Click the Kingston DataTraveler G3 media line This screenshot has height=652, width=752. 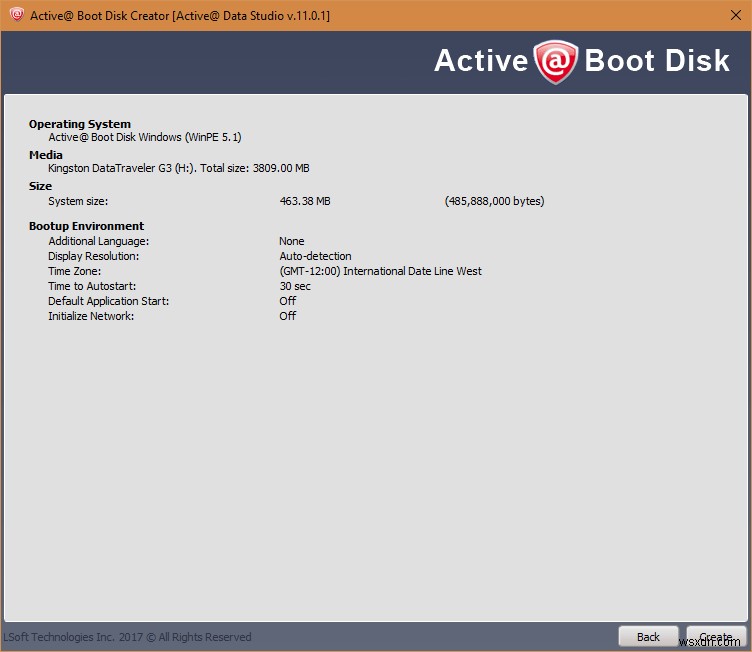(x=178, y=168)
